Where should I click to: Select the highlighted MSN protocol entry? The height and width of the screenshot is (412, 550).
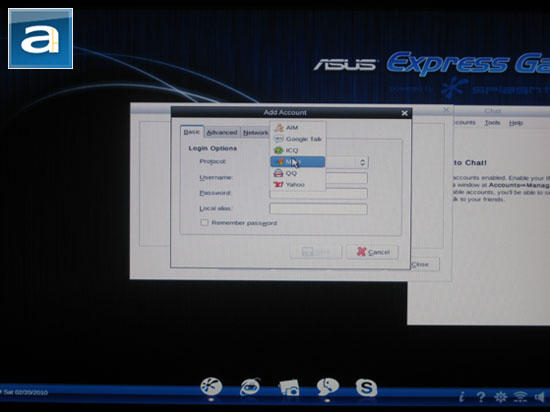(298, 162)
